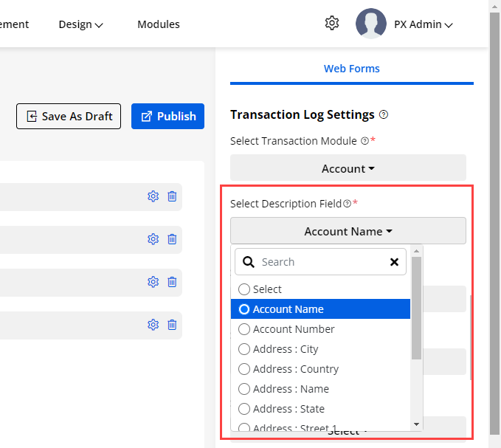Click trash icon on fourth row
501x448 pixels.
tap(172, 325)
